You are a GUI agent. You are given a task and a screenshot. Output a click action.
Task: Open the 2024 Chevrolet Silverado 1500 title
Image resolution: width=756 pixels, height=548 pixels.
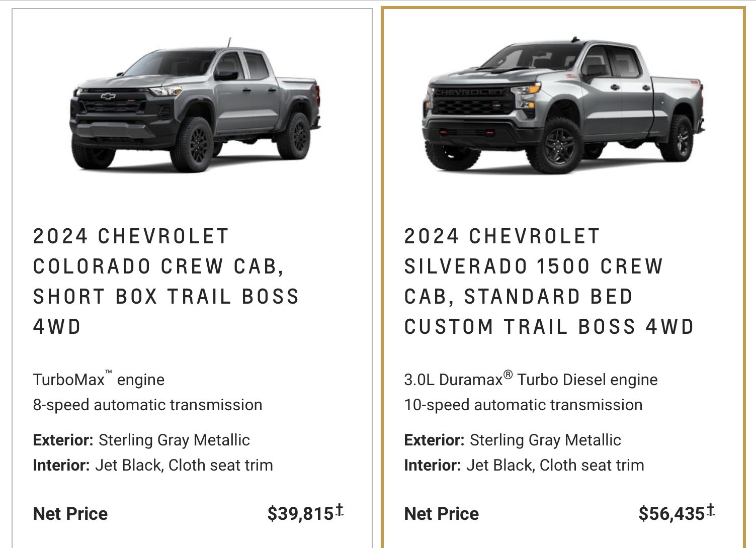549,282
